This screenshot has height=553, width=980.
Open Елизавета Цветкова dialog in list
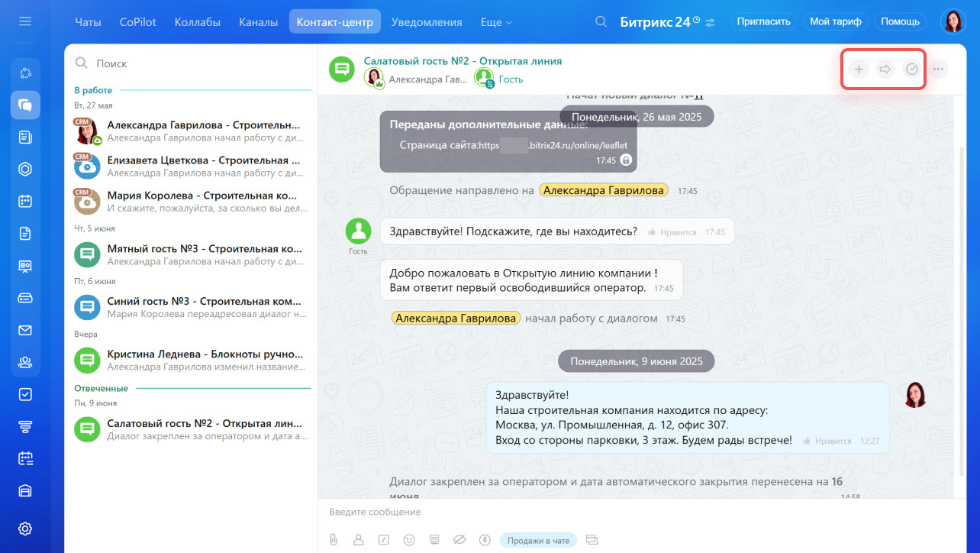point(191,167)
